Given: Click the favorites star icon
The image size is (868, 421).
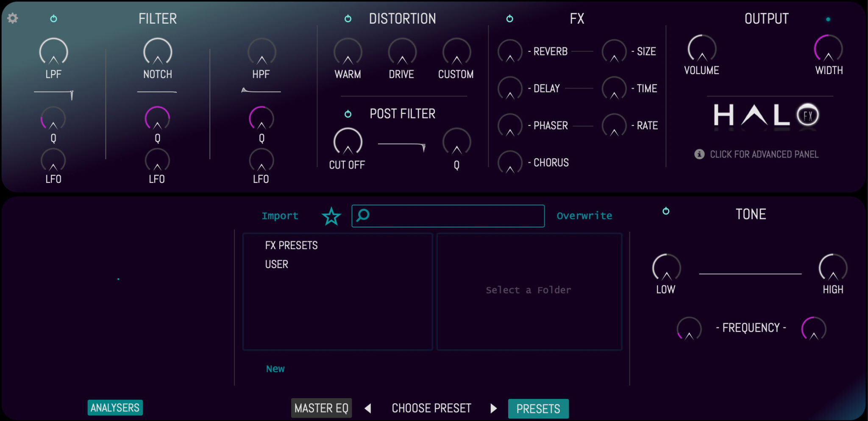Looking at the screenshot, I should 332,216.
